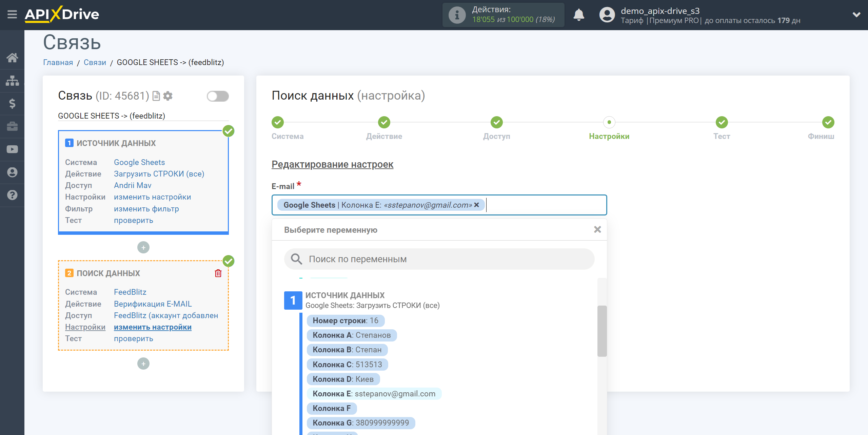The width and height of the screenshot is (868, 435).
Task: Click Главная breadcrumb link
Action: tap(58, 62)
